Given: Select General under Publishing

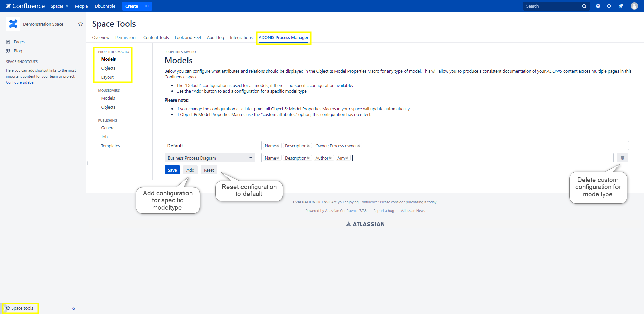Looking at the screenshot, I should [108, 128].
